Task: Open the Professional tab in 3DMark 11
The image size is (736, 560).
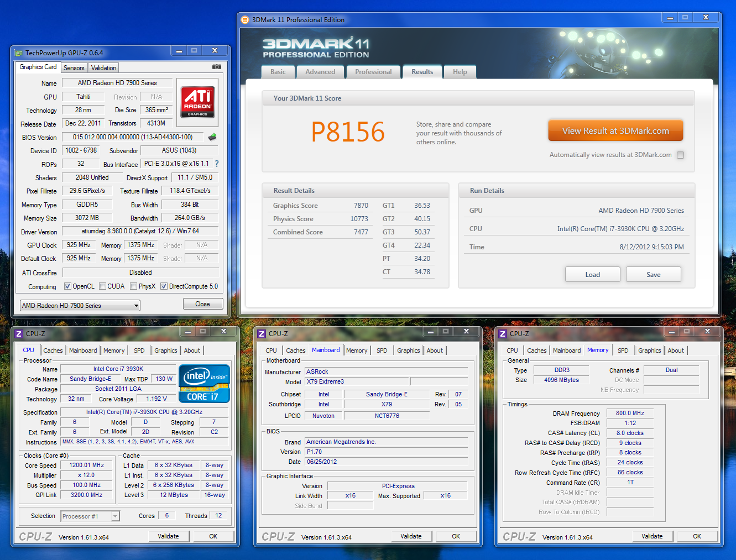Action: point(373,72)
